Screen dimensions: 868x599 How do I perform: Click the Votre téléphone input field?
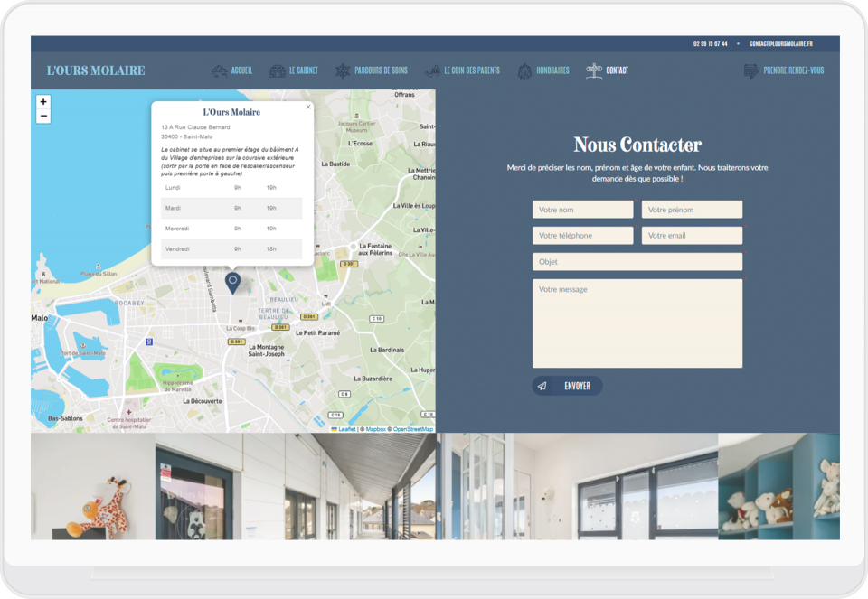pyautogui.click(x=582, y=236)
